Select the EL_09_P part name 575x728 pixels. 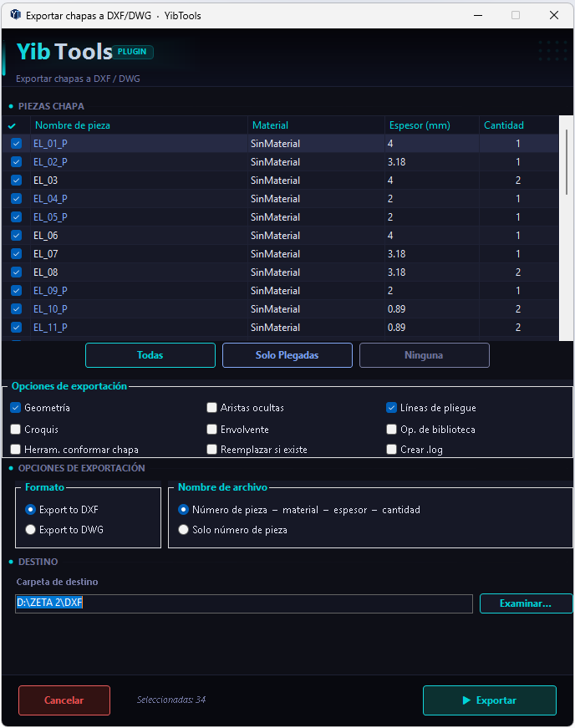click(50, 291)
